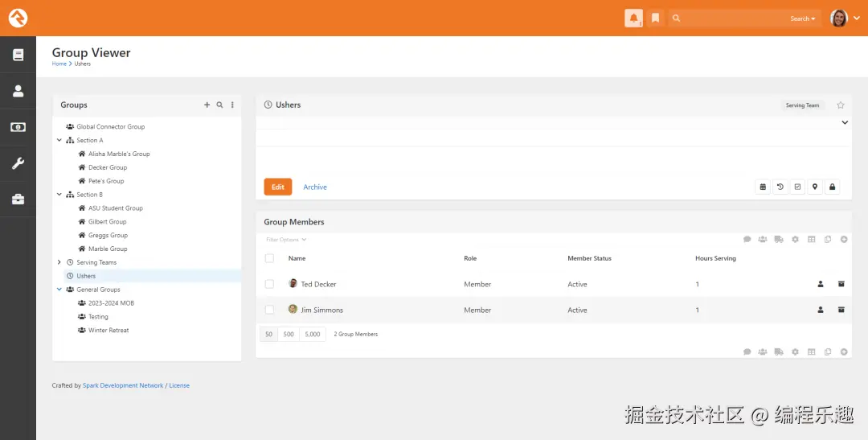Open the Filter Options dropdown
Image resolution: width=868 pixels, height=440 pixels.
pos(285,240)
